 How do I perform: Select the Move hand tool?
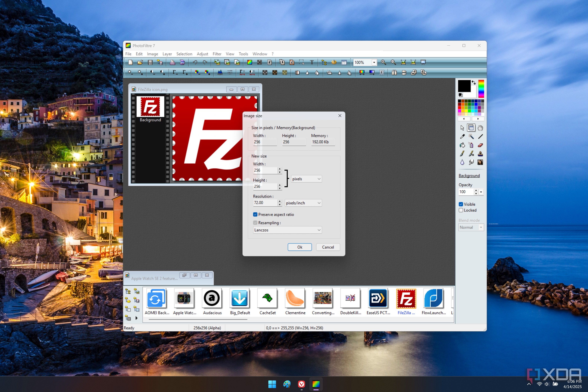[x=480, y=128]
